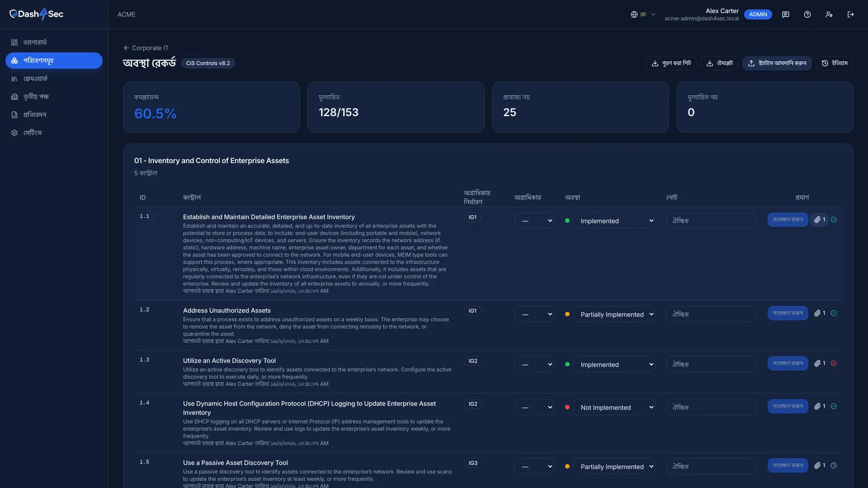
Task: Click 'Use a Passive Asset Discovery Tool' title
Action: [x=235, y=463]
